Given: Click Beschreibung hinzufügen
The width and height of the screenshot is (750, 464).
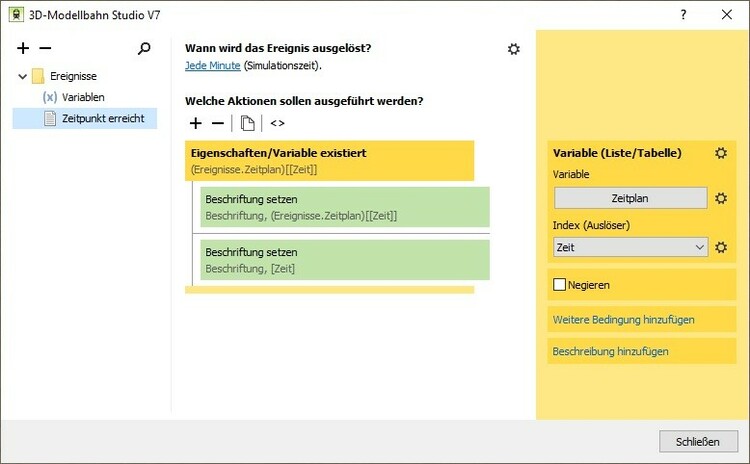Looking at the screenshot, I should 610,351.
